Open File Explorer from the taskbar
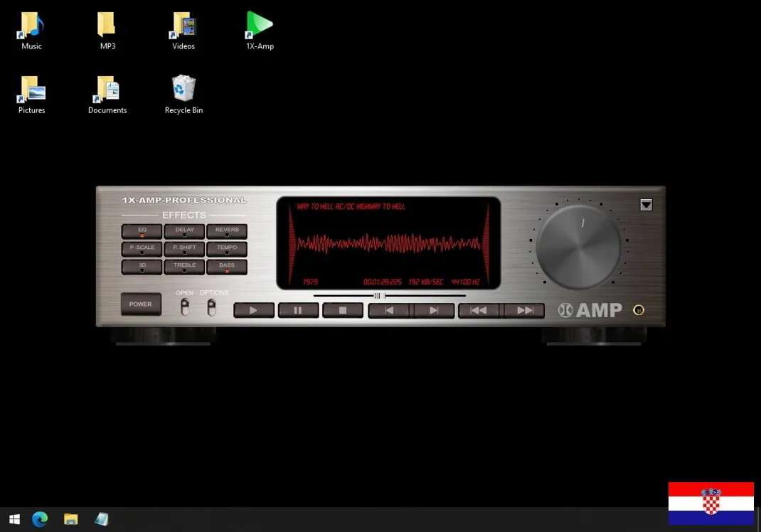This screenshot has height=532, width=761. coord(70,519)
